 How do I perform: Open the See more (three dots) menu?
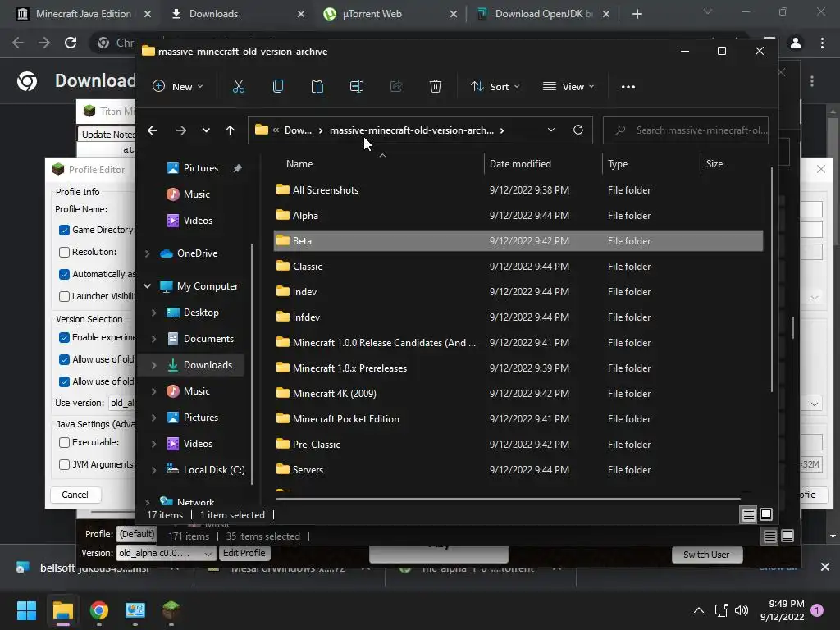[x=628, y=86]
